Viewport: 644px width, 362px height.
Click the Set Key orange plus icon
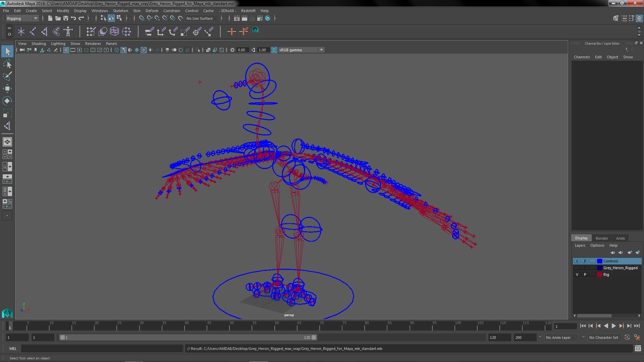(x=231, y=32)
